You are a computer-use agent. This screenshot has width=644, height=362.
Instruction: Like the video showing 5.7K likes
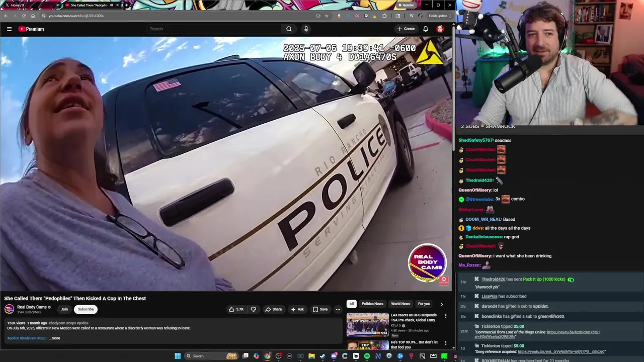[x=236, y=309]
